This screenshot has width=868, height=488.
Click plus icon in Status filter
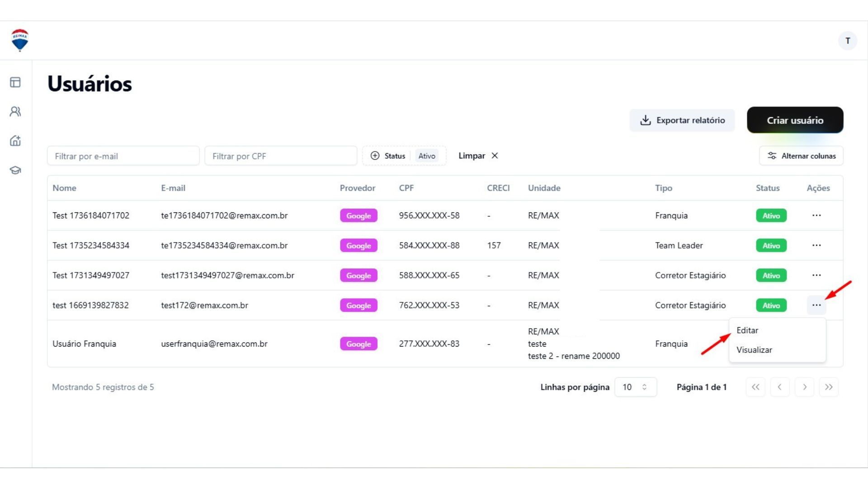pyautogui.click(x=375, y=155)
